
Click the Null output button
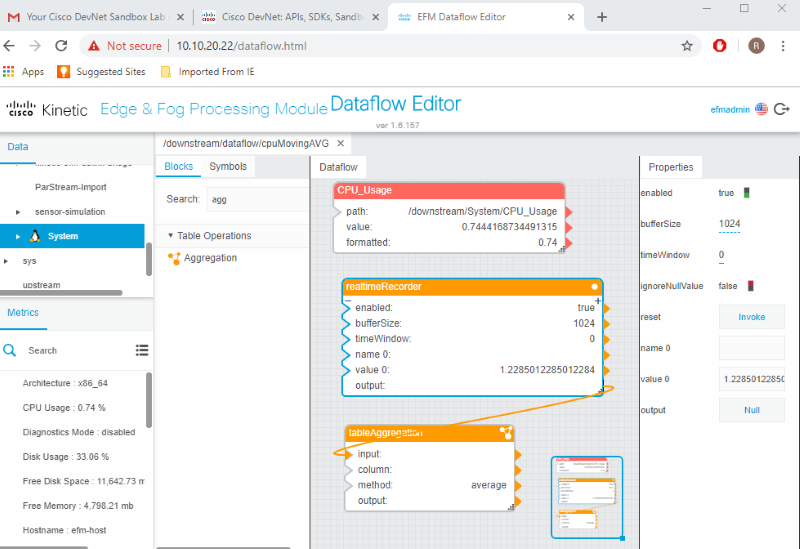click(x=752, y=410)
